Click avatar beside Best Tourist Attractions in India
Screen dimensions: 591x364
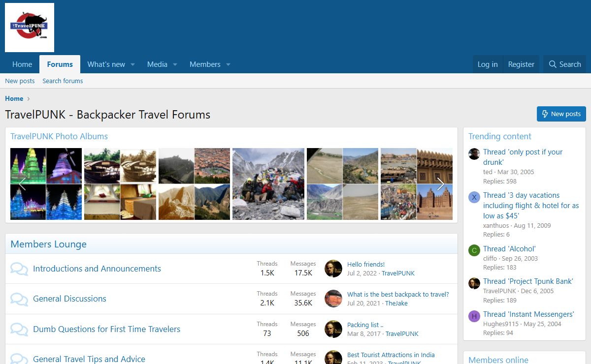[333, 357]
